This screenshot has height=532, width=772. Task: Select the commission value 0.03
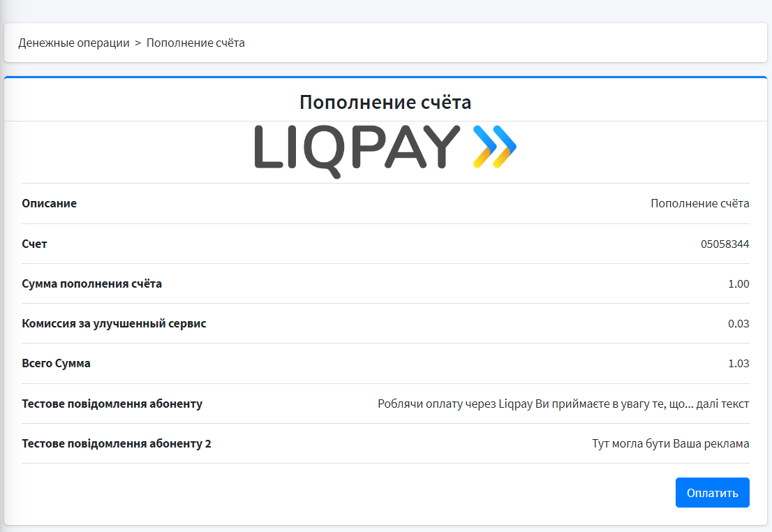click(738, 323)
